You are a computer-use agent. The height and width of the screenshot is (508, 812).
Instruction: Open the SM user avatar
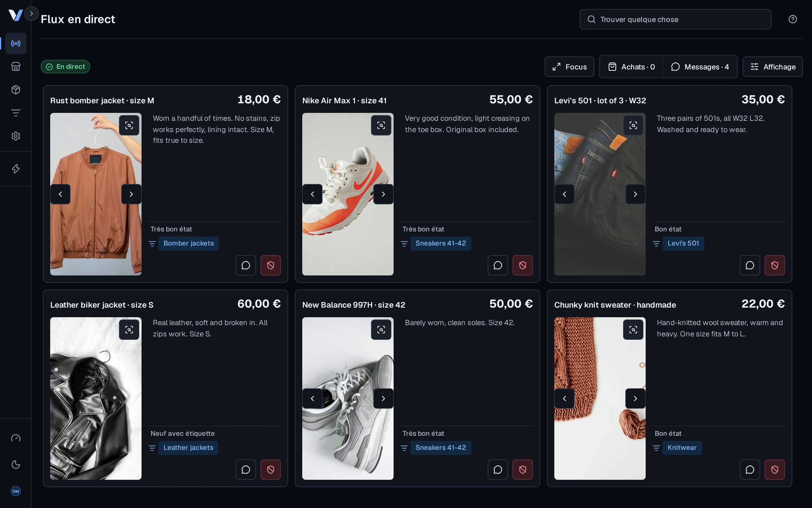point(16,491)
